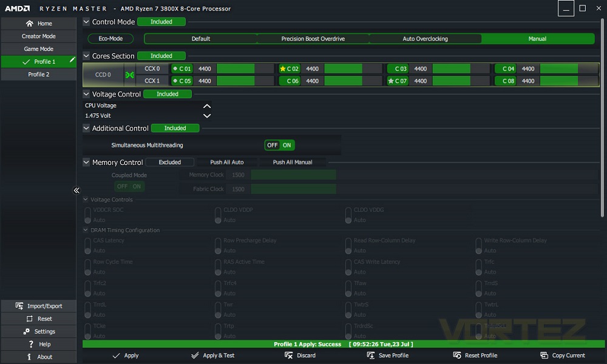The height and width of the screenshot is (364, 607).
Task: Click the Settings gear icon
Action: click(26, 331)
